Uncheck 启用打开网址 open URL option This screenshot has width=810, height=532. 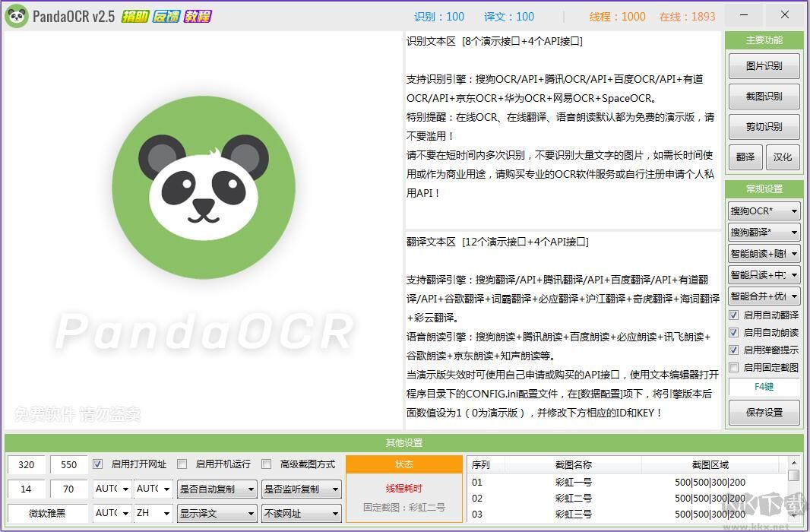click(x=97, y=464)
